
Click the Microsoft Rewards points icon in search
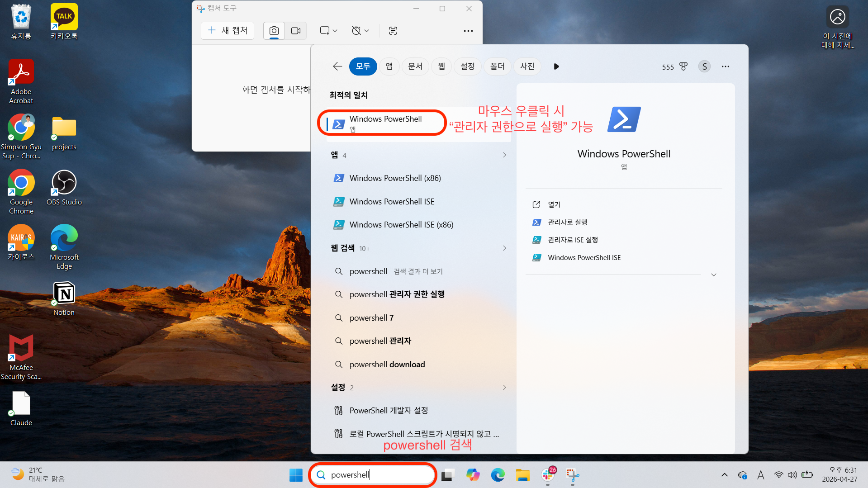coord(683,66)
